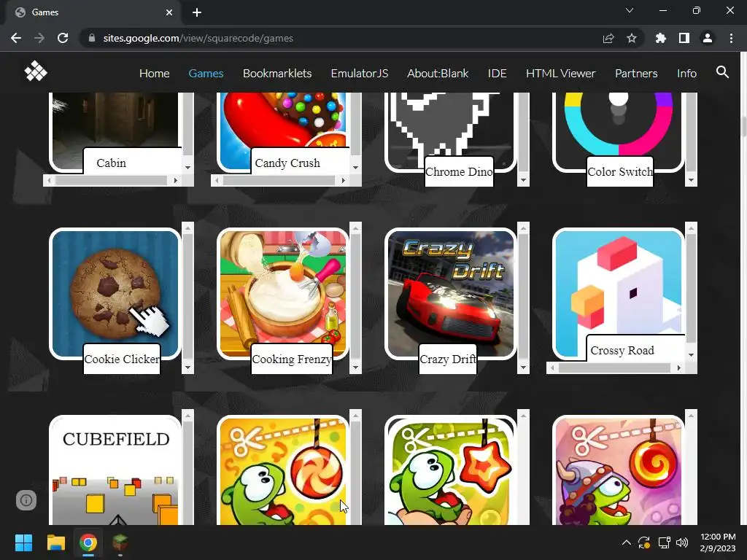The height and width of the screenshot is (560, 747).
Task: Click Cookie Clicker frame's scroll down arrow
Action: (187, 367)
